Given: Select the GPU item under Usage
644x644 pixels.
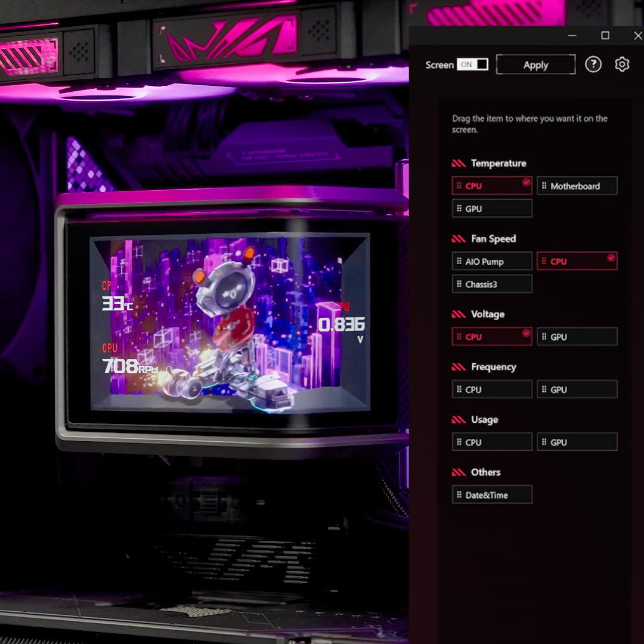Looking at the screenshot, I should point(577,442).
